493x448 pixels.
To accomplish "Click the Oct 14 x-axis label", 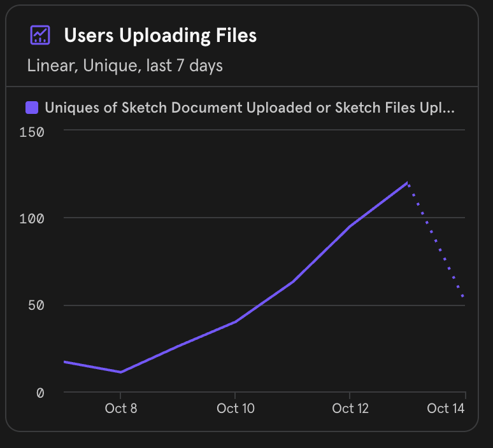I will [446, 409].
